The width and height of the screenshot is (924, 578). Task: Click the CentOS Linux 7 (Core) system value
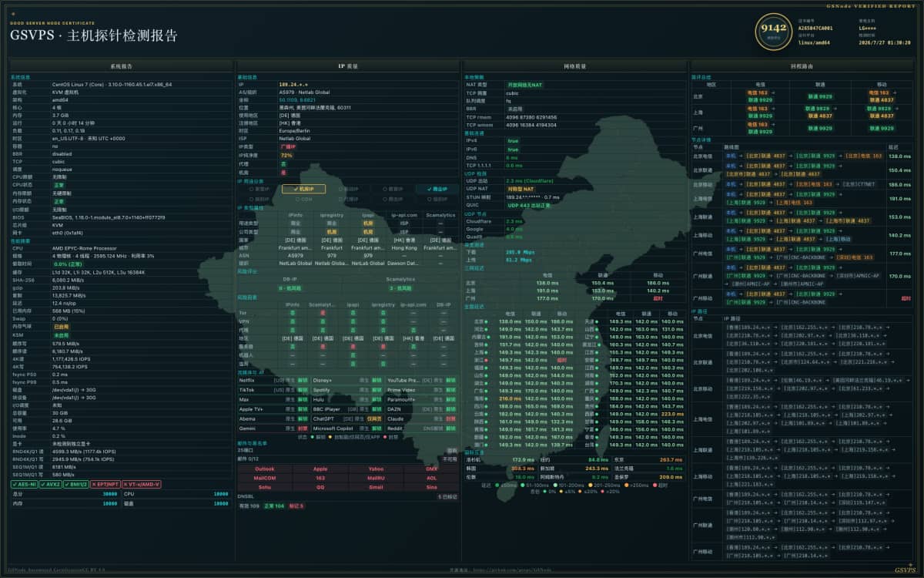click(x=112, y=84)
